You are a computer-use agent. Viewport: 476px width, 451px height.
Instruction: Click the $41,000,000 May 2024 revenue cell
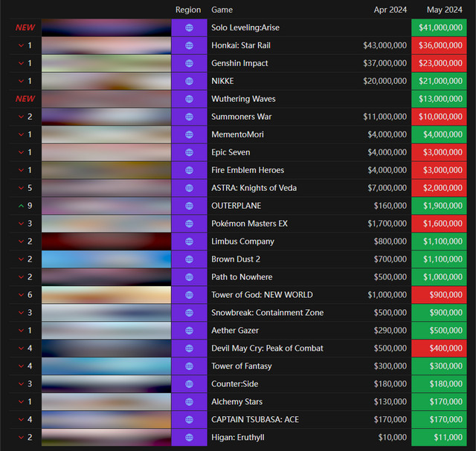click(x=439, y=27)
